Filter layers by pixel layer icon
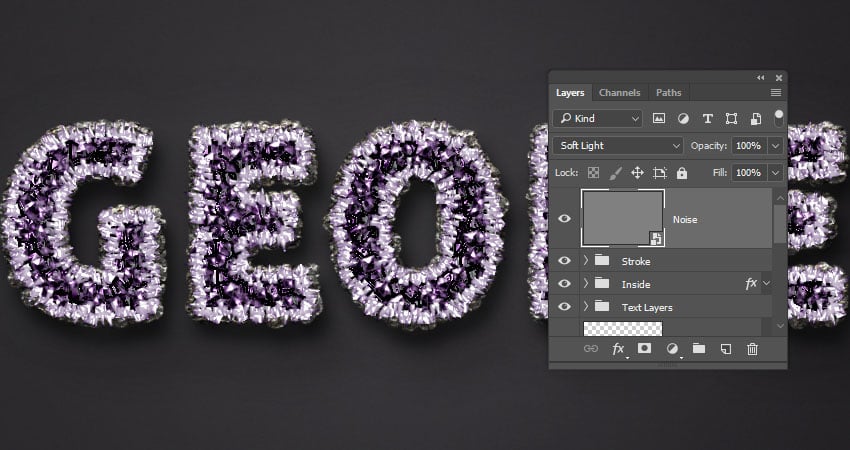 click(659, 118)
